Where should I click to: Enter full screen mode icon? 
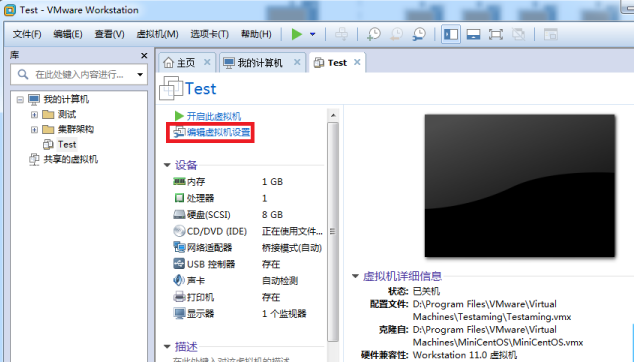(x=496, y=34)
